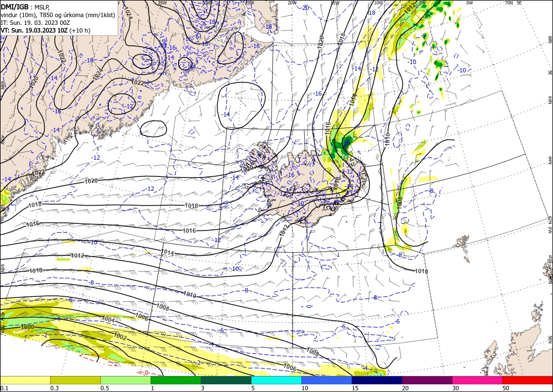This screenshot has width=553, height=392.
Task: Click the '1004' isobar label
Action: pos(108,320)
